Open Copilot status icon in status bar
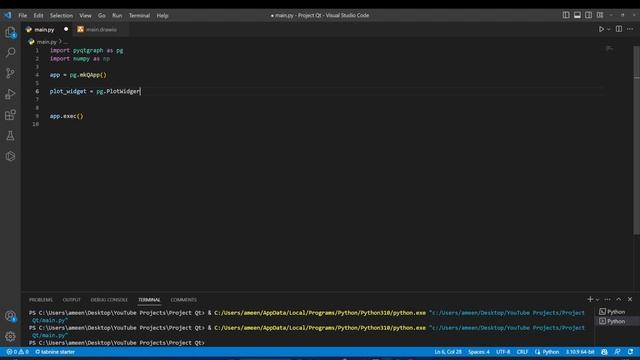The image size is (640, 360). pos(604,352)
